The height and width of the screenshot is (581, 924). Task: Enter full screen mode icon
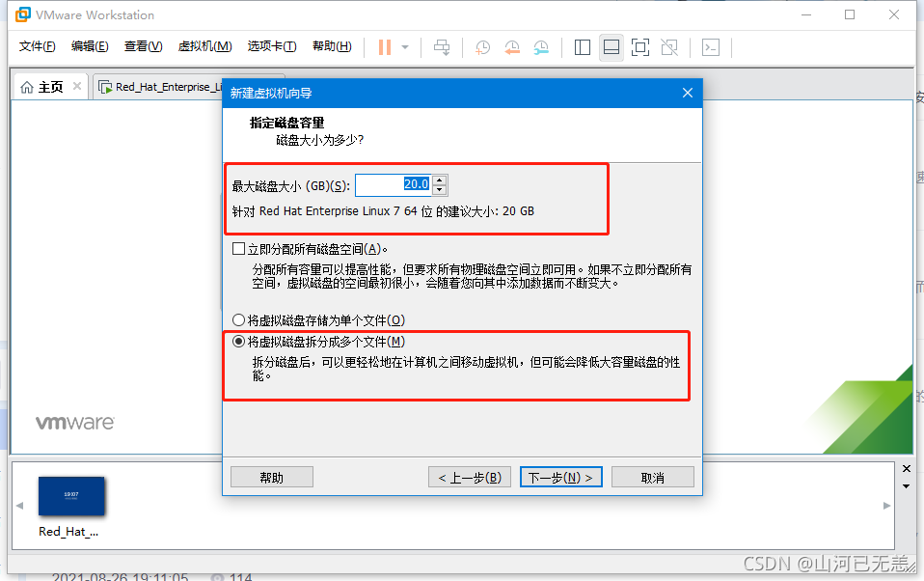[640, 47]
